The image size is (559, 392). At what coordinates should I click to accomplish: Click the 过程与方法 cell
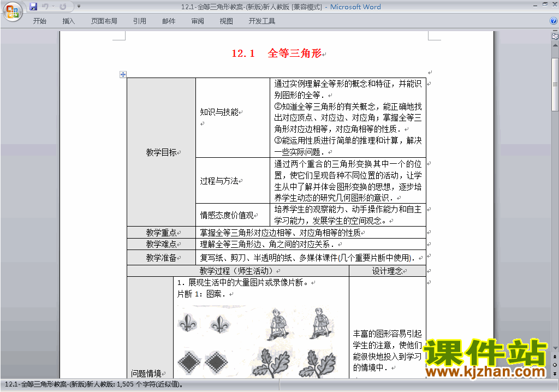(233, 181)
